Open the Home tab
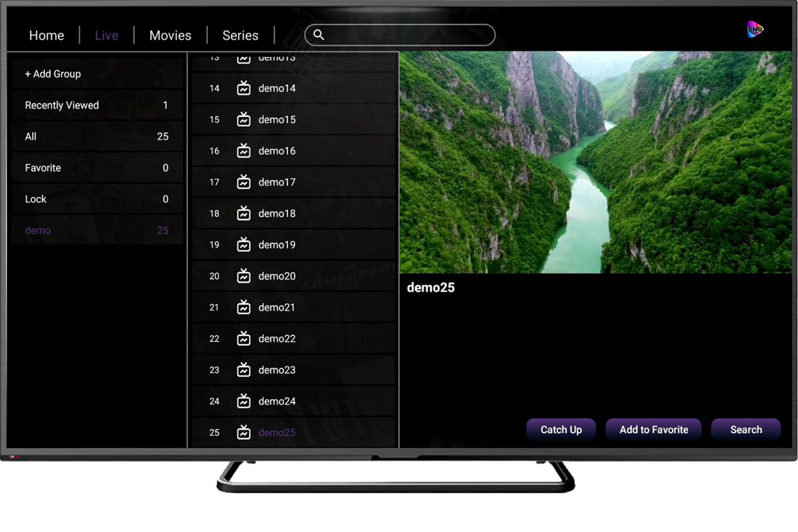 [x=46, y=35]
